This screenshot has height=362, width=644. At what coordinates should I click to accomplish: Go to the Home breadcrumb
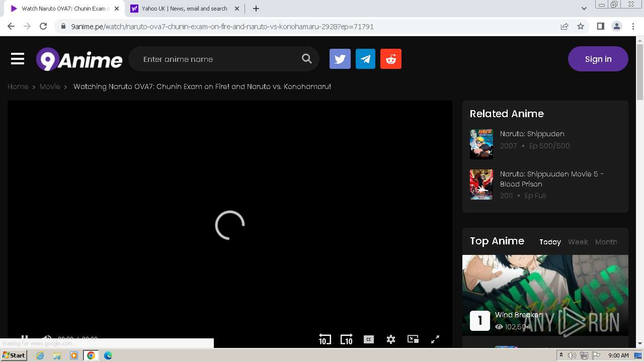tap(18, 86)
